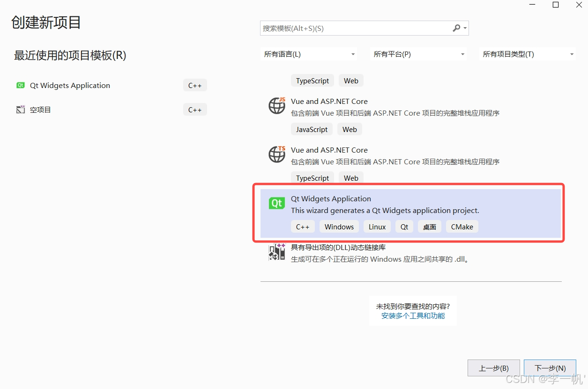This screenshot has width=588, height=389.
Task: Click the Web tag next to JavaScript
Action: [350, 129]
